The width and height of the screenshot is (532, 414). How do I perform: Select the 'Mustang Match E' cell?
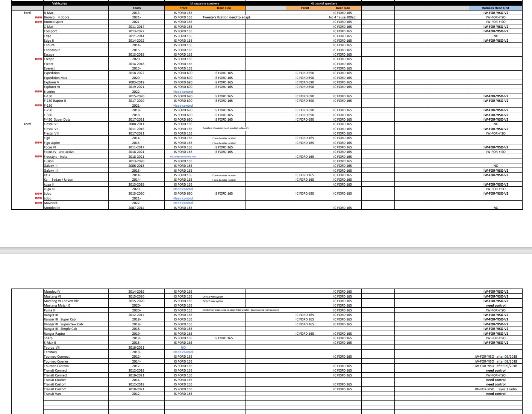[76, 305]
